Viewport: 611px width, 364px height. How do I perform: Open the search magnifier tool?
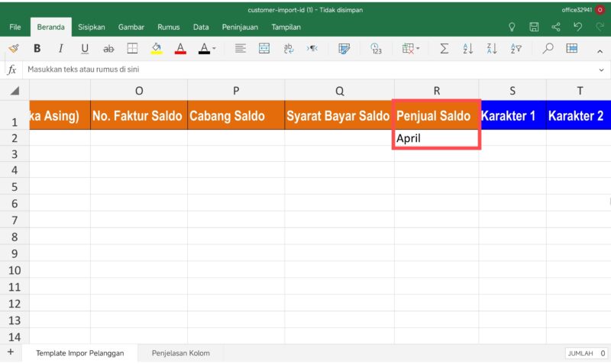[548, 48]
